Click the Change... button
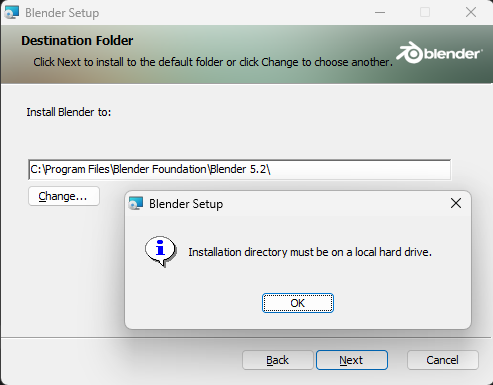The height and width of the screenshot is (385, 493). click(x=64, y=196)
